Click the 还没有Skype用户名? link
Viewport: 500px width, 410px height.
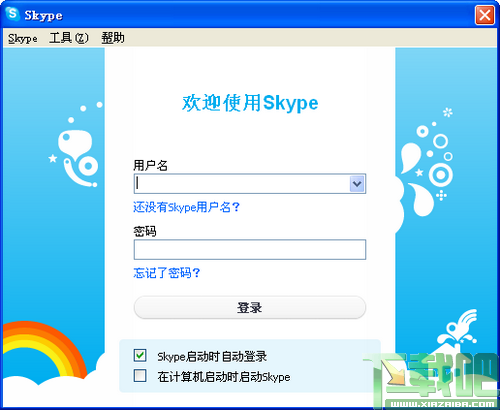[x=187, y=207]
